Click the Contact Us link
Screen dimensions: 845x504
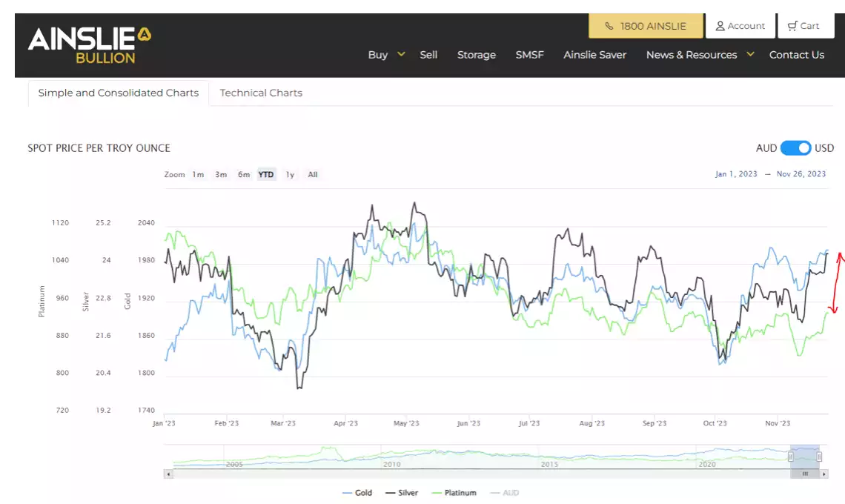point(797,54)
